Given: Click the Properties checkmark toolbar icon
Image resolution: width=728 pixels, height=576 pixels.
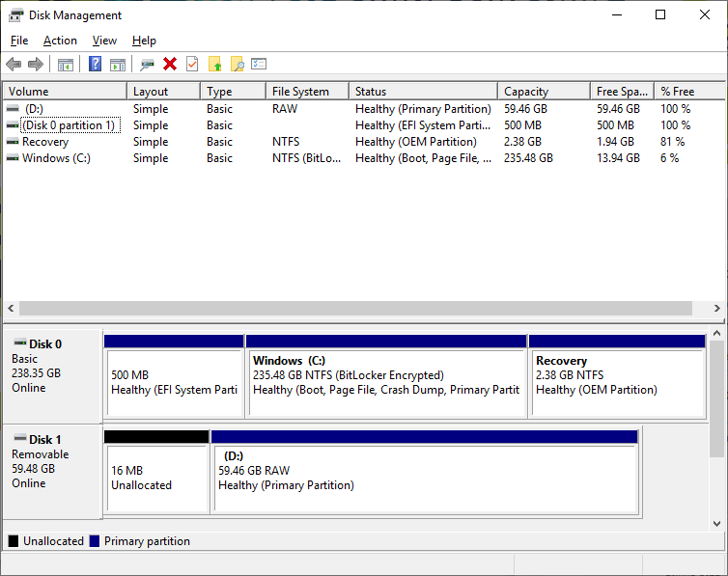Looking at the screenshot, I should click(192, 65).
